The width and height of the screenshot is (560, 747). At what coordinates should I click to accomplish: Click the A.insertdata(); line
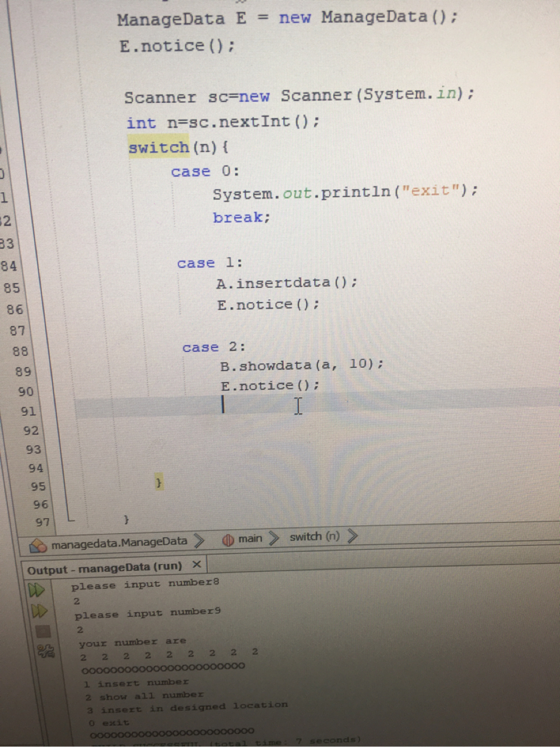point(286,283)
